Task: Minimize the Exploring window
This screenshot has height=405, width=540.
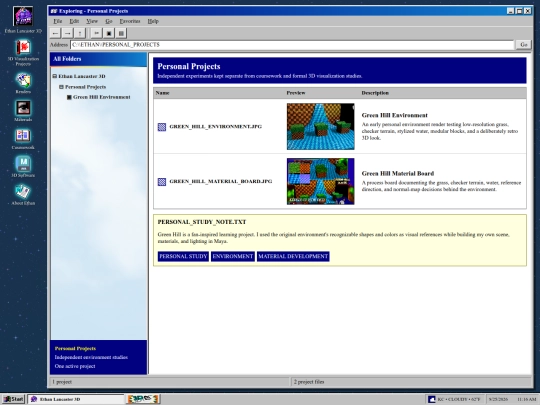Action: click(511, 11)
